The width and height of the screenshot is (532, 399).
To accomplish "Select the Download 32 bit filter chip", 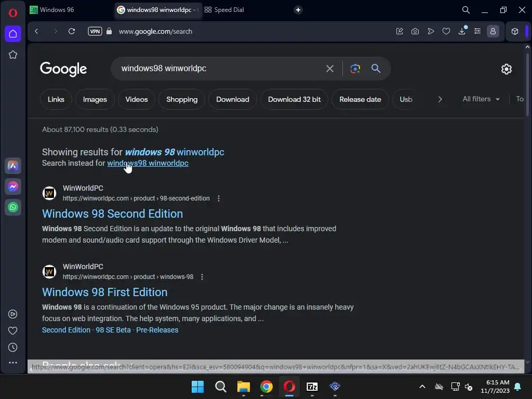I will coord(294,99).
